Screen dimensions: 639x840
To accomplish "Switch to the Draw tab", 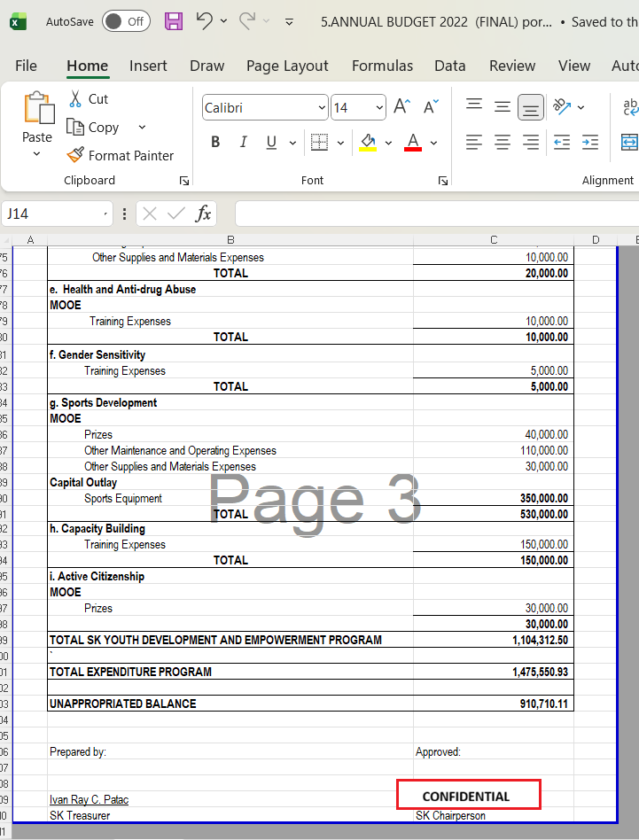I will click(x=207, y=66).
